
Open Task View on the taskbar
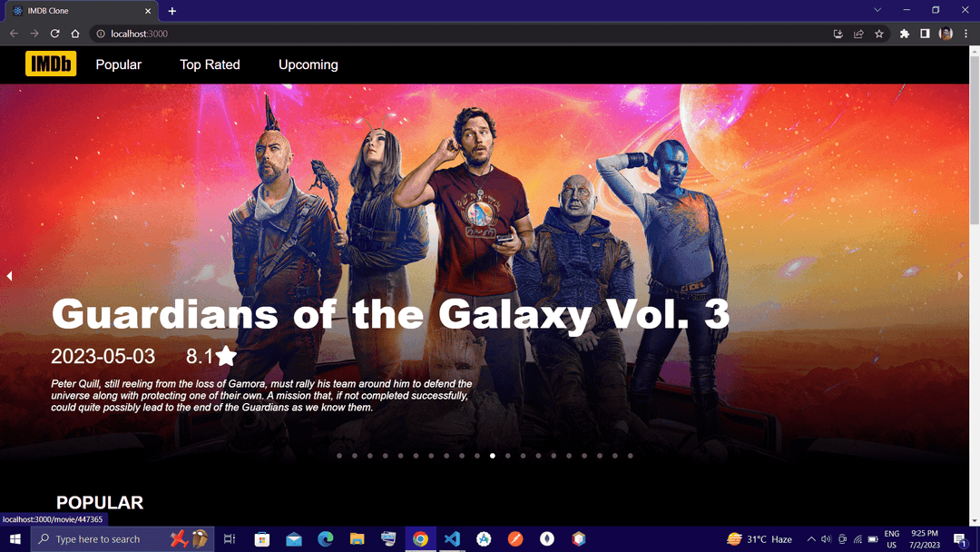[x=230, y=539]
